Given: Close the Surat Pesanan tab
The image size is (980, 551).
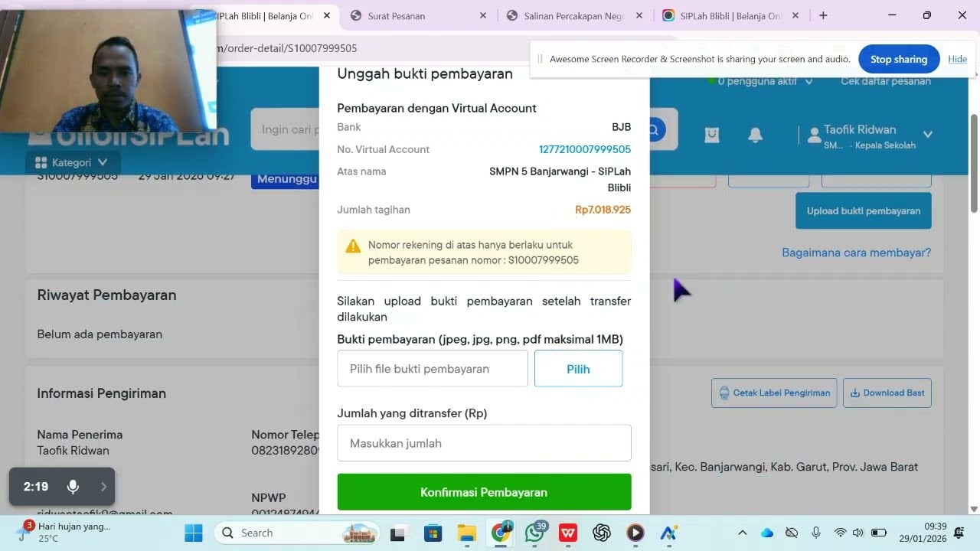Looking at the screenshot, I should click(x=483, y=15).
